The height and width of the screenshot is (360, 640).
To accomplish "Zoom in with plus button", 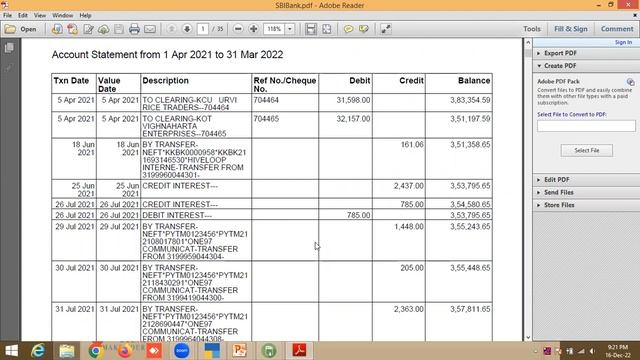I will click(x=253, y=29).
